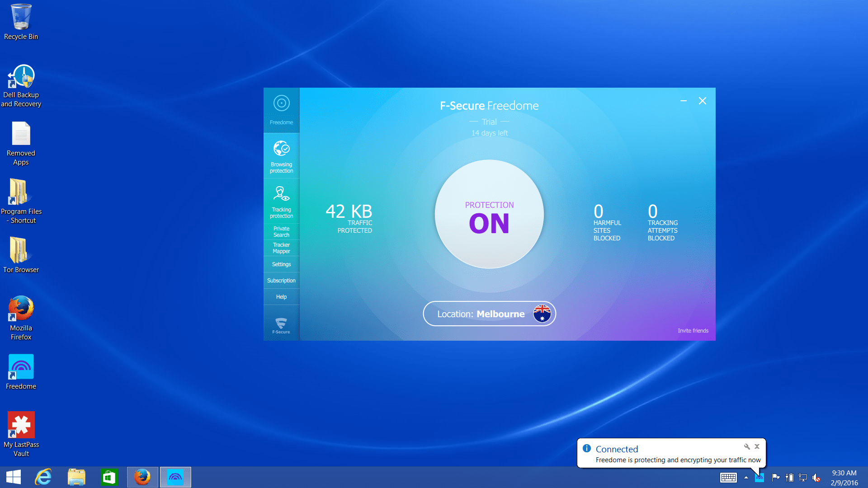Click the Australian flag icon
The image size is (868, 488).
(x=542, y=314)
